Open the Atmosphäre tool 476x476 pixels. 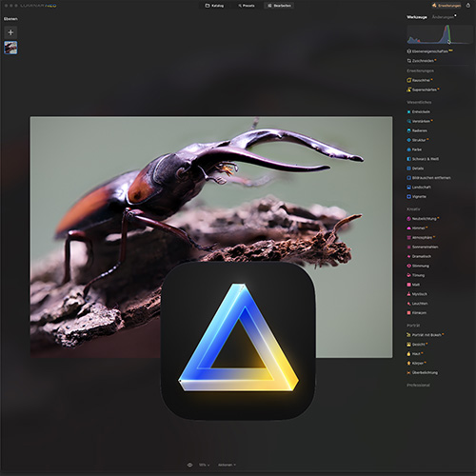(421, 237)
